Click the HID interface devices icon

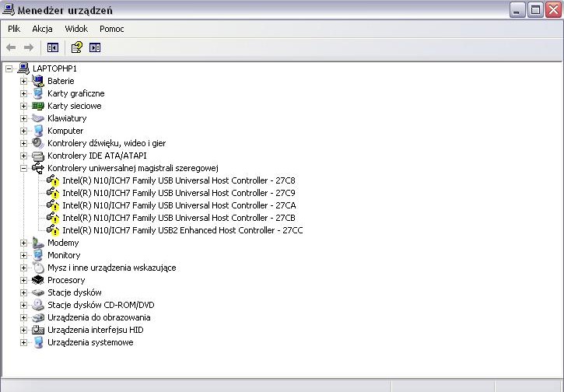click(38, 330)
